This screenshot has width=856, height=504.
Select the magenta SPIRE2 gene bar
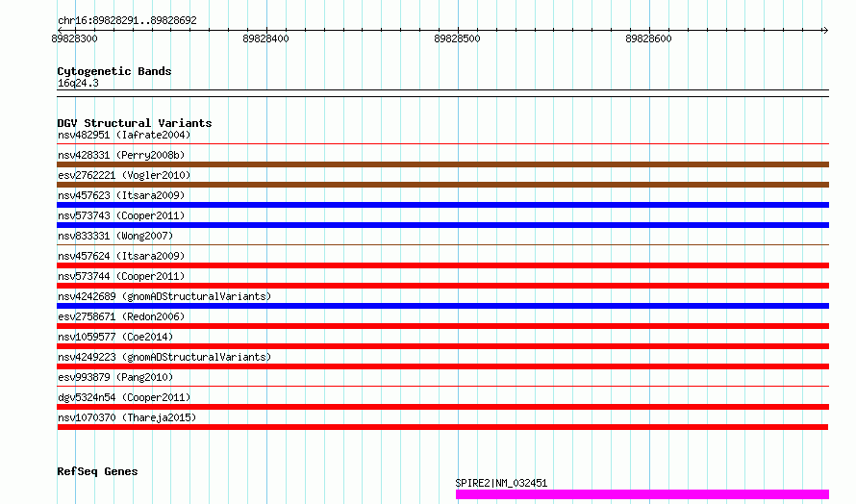tap(642, 494)
